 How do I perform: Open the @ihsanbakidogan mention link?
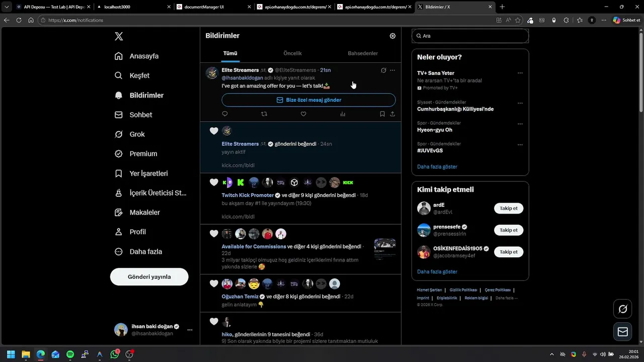click(x=243, y=78)
